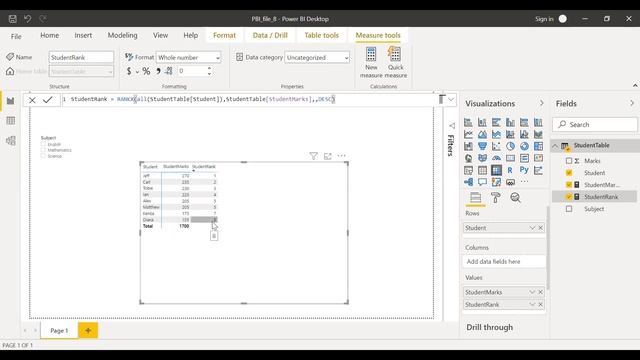Viewport: 640px width, 360px height.
Task: Collapse the StudentTable tree node
Action: tap(555, 146)
